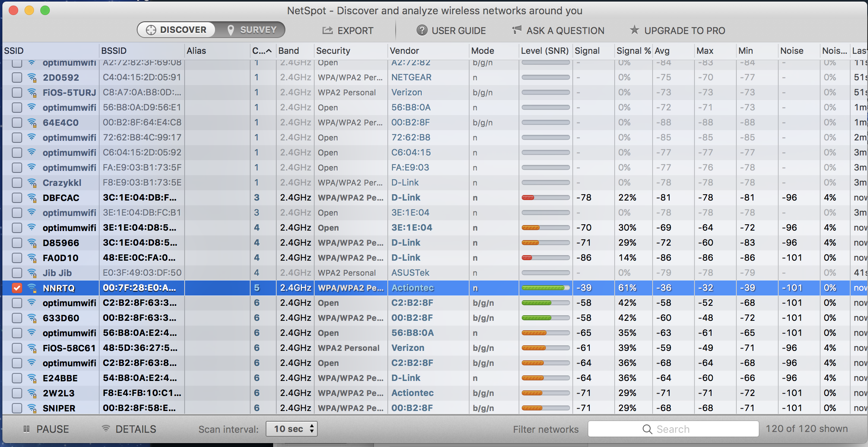Click the Pause icon at bottom left

(26, 429)
